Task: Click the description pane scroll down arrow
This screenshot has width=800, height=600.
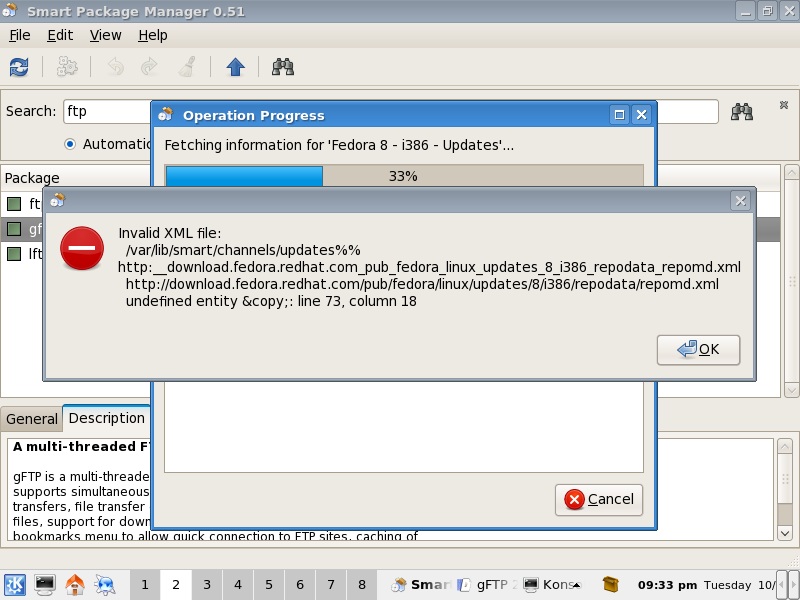Action: [785, 533]
